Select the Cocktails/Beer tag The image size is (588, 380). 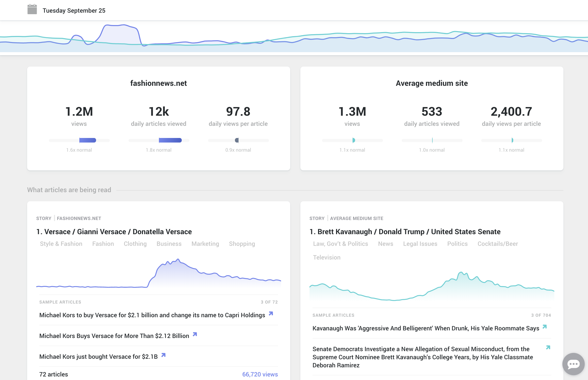click(498, 244)
